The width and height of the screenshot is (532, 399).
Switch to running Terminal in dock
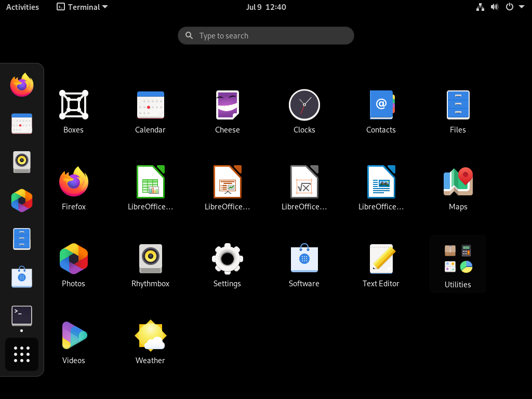(x=22, y=316)
